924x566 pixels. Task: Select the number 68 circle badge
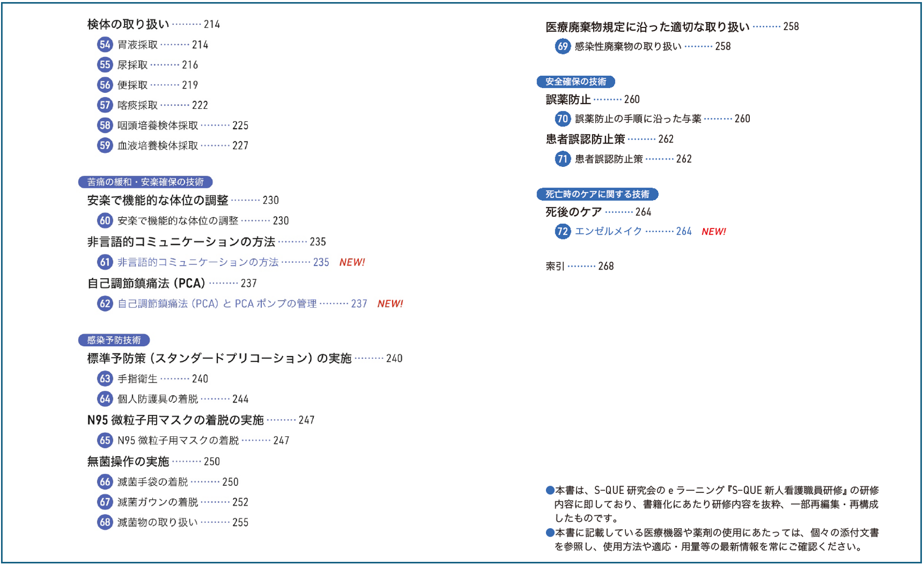pos(105,522)
